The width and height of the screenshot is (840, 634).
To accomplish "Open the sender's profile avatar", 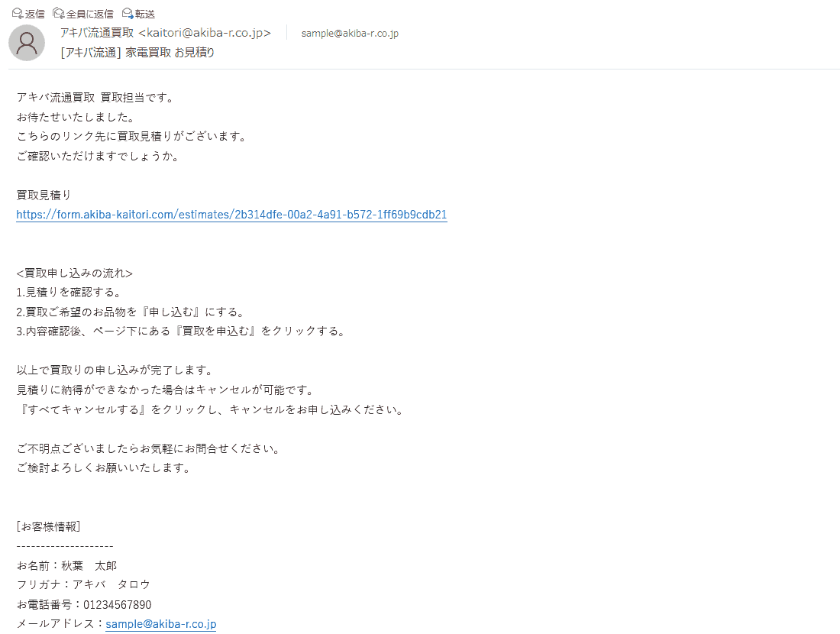I will pos(27,43).
